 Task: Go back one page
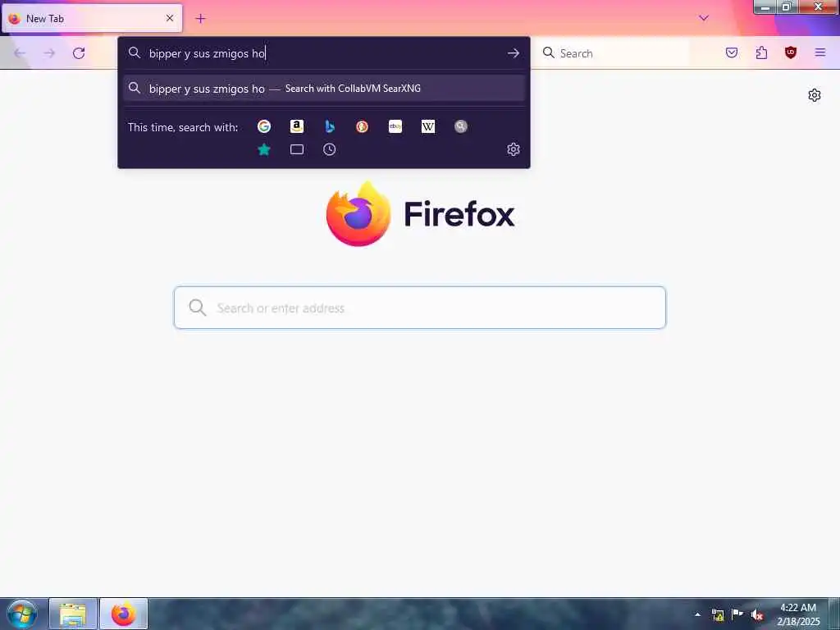pos(20,53)
